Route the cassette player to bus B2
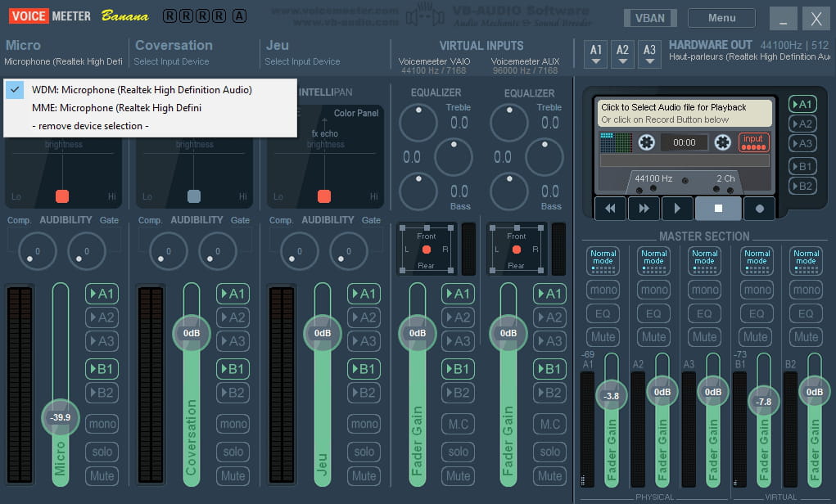This screenshot has width=836, height=504. [x=802, y=186]
